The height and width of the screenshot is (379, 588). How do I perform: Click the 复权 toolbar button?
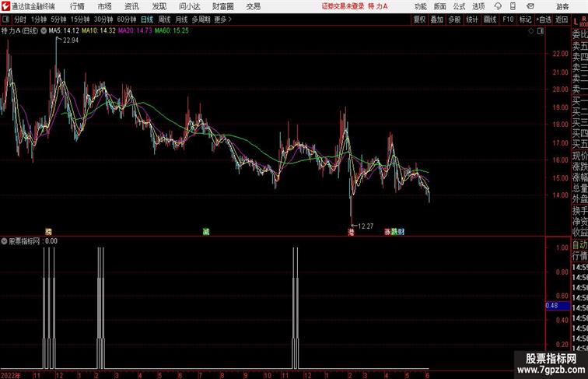(420, 19)
